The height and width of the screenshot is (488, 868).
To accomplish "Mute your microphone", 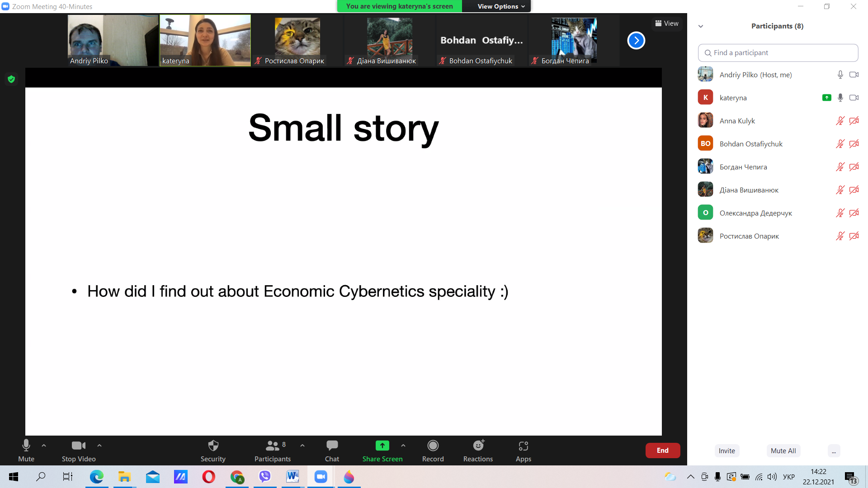I will 26,446.
